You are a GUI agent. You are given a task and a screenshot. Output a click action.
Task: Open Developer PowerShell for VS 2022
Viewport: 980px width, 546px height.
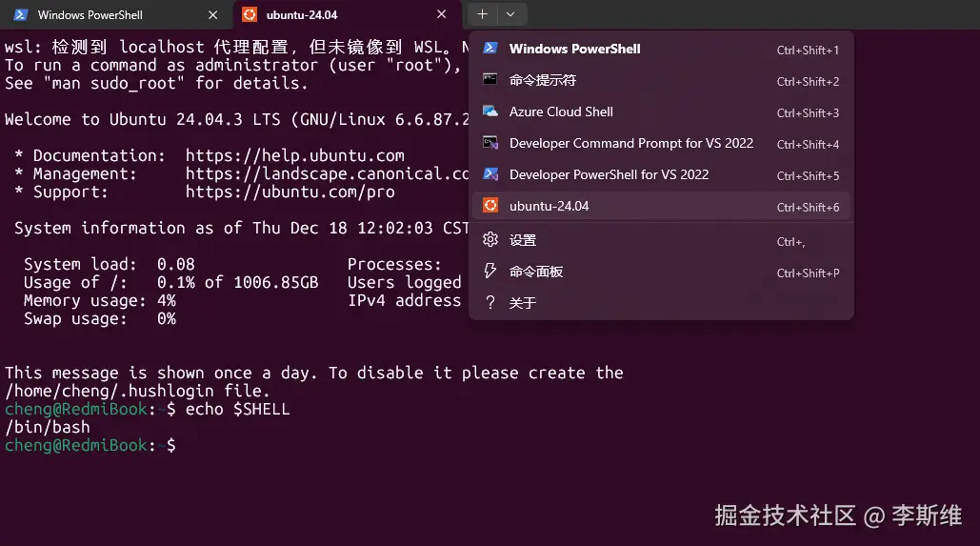coord(661,174)
